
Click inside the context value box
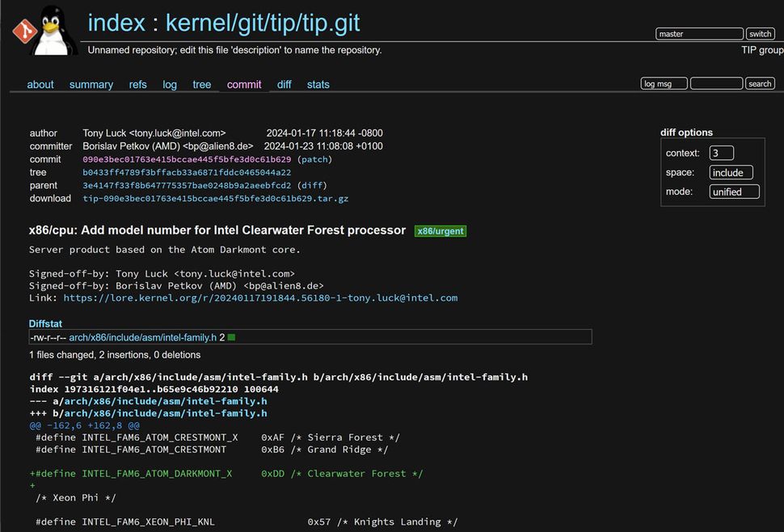pyautogui.click(x=721, y=152)
